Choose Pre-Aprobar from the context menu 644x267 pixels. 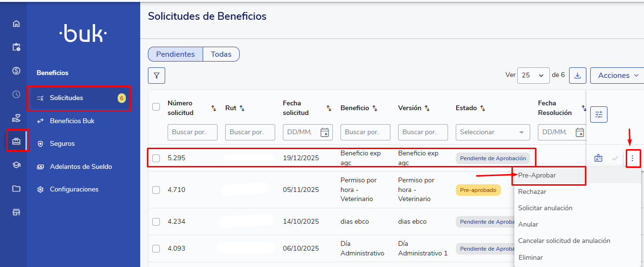[537, 176]
